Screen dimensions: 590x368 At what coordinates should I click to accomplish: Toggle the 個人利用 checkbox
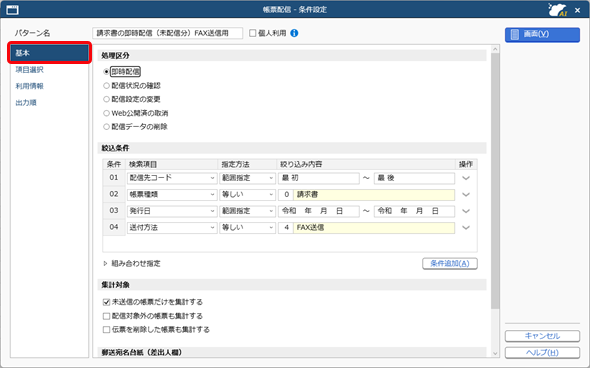(x=252, y=33)
